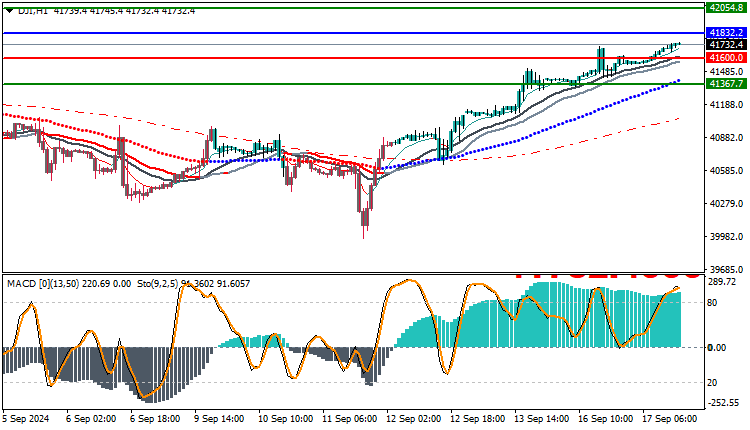Click the 11 Sep 06:00 time label
The width and height of the screenshot is (750, 430).
tap(350, 419)
